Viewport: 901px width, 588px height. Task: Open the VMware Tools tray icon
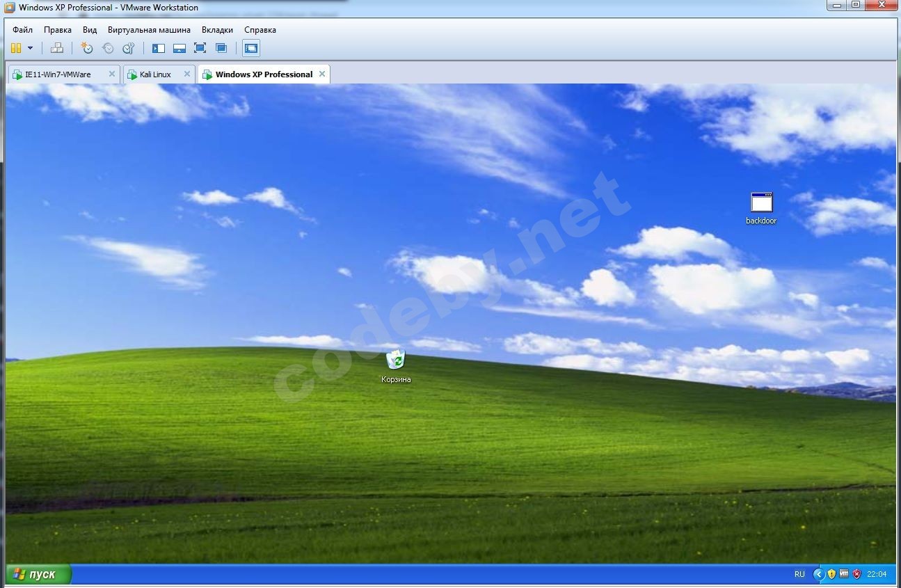(844, 574)
